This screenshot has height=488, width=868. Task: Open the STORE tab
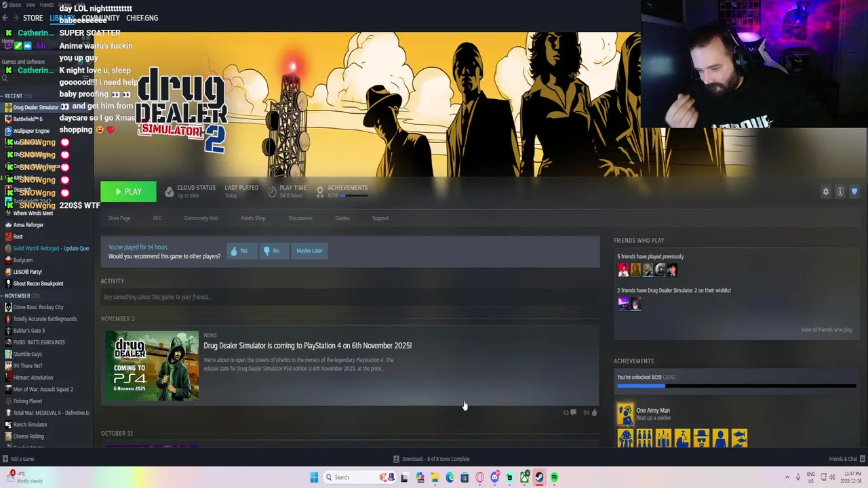coord(33,18)
